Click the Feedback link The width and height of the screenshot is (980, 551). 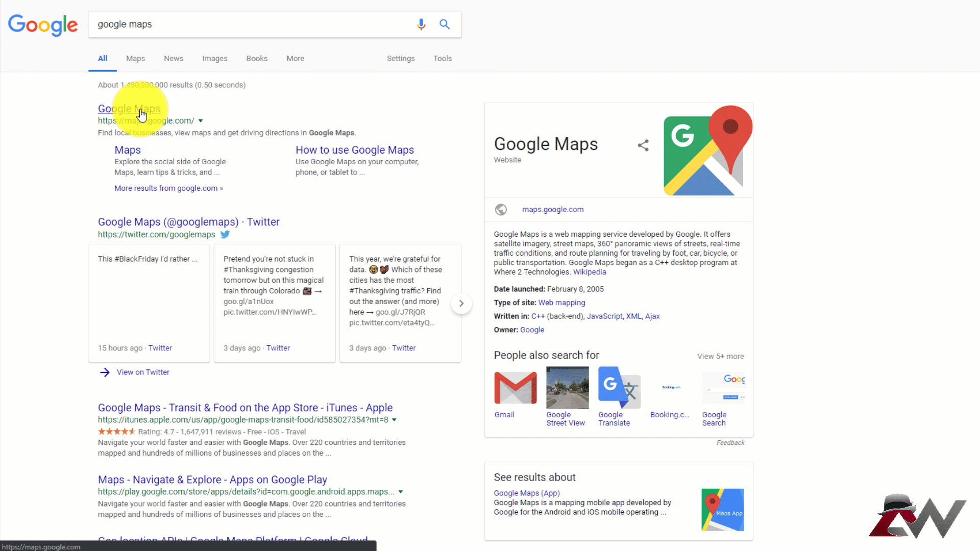coord(730,443)
